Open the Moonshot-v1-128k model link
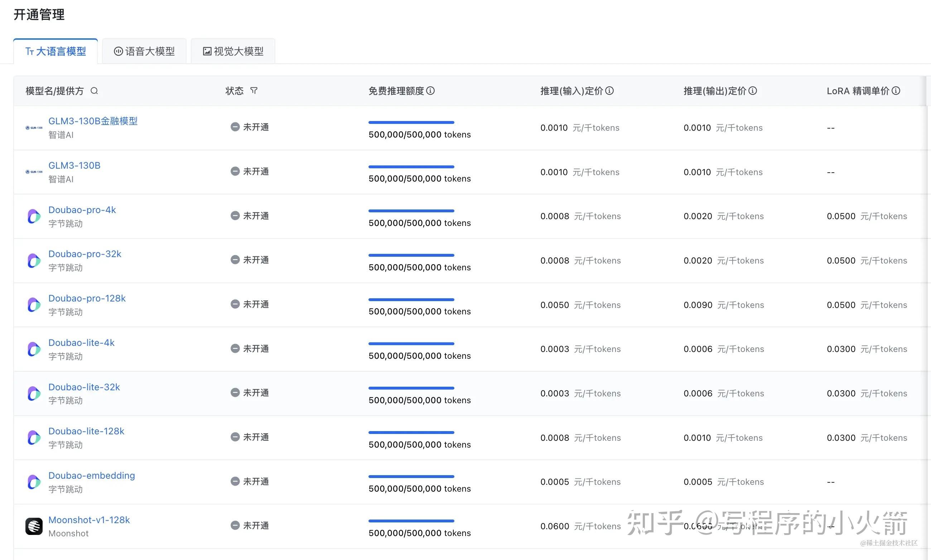Screen dimensions: 931x560 (x=89, y=520)
